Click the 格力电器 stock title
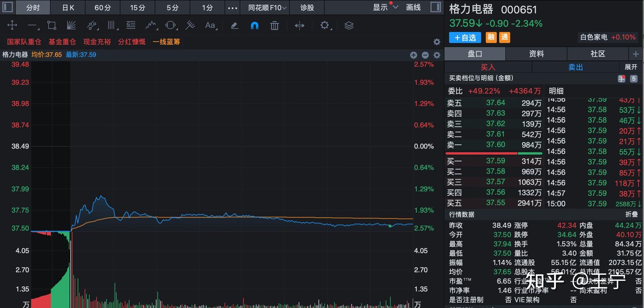This screenshot has width=644, height=308. pos(471,9)
